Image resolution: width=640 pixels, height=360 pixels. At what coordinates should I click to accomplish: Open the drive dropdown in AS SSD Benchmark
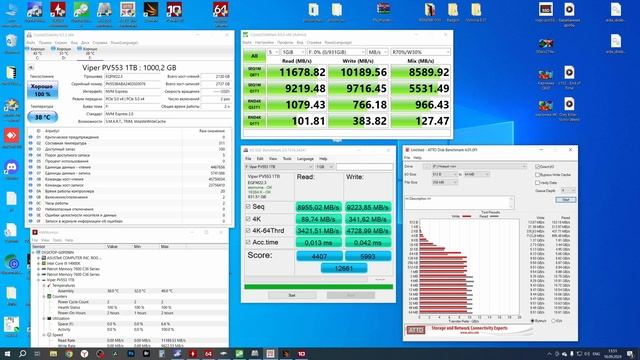tap(279, 167)
